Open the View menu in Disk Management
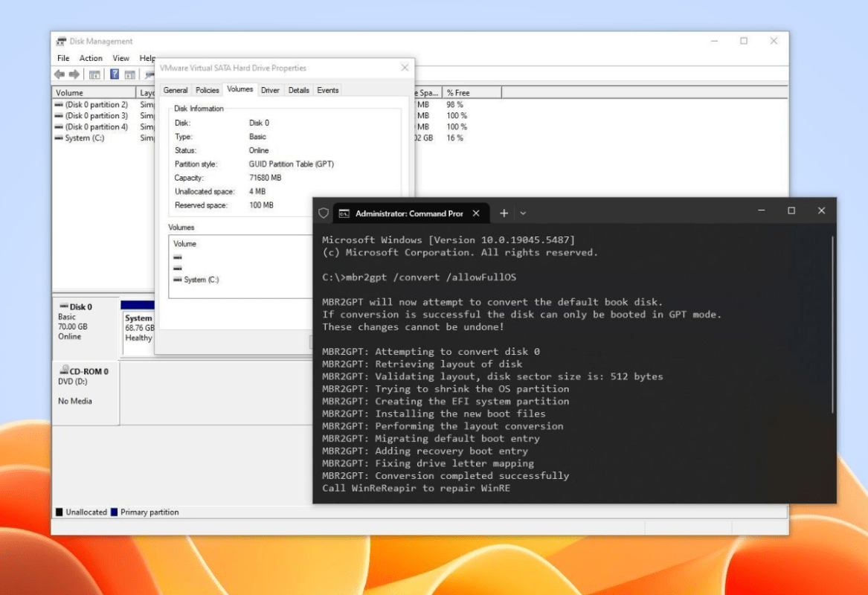This screenshot has height=595, width=868. coord(120,58)
